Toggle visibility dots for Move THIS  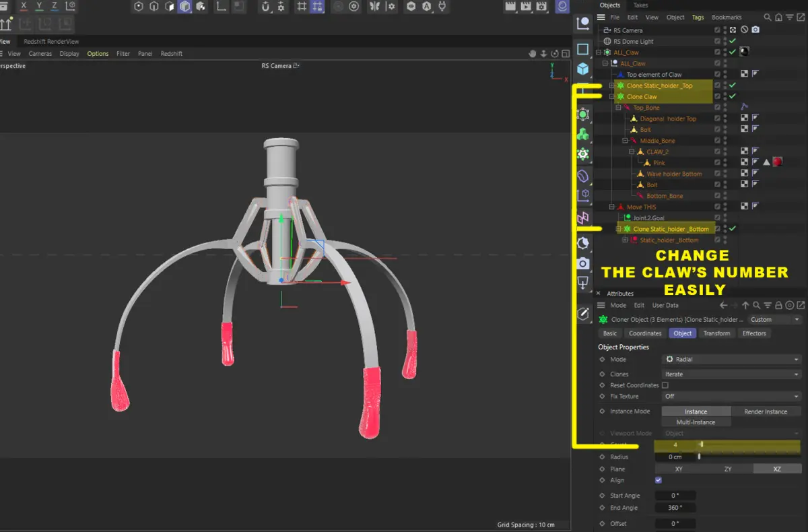726,207
